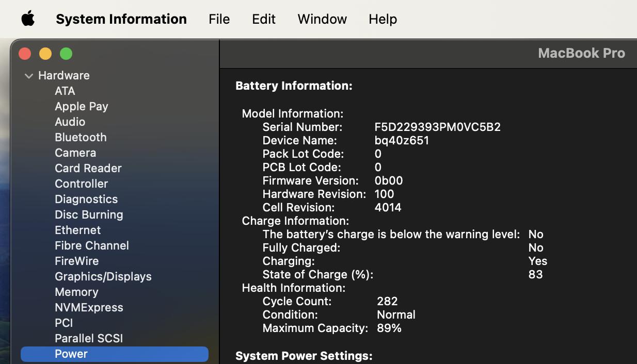637x364 pixels.
Task: Click the System Power Settings heading
Action: pyautogui.click(x=304, y=356)
